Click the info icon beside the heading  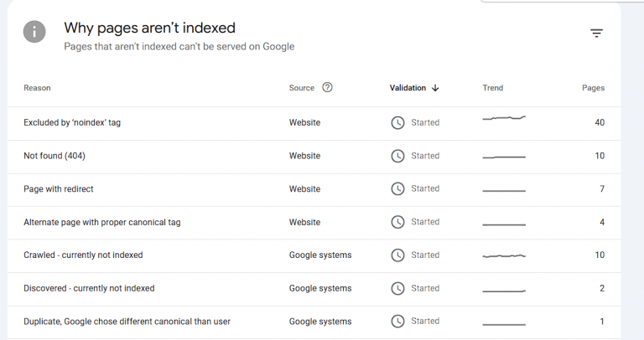[x=34, y=33]
